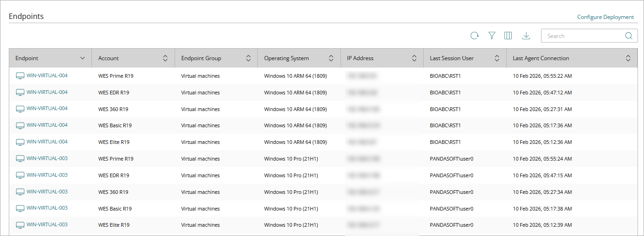Open WIN-VIRTUAL-004 link for WES EDR R19
The height and width of the screenshot is (236, 644).
point(47,92)
